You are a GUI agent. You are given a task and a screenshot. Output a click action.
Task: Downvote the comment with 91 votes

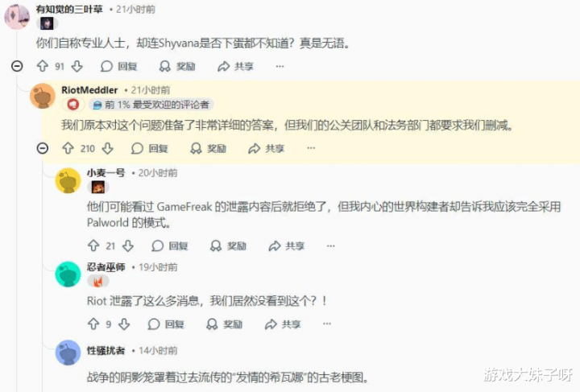tap(77, 66)
